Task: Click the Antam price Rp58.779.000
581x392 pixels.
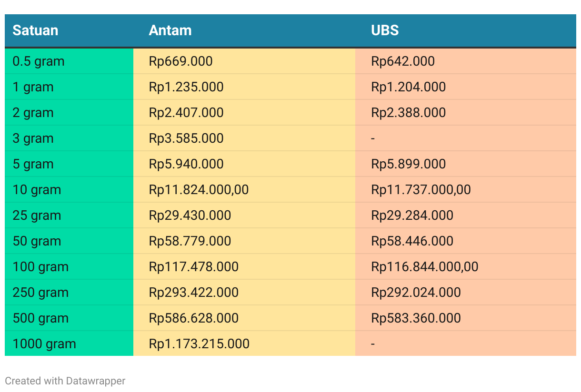Action: tap(190, 241)
